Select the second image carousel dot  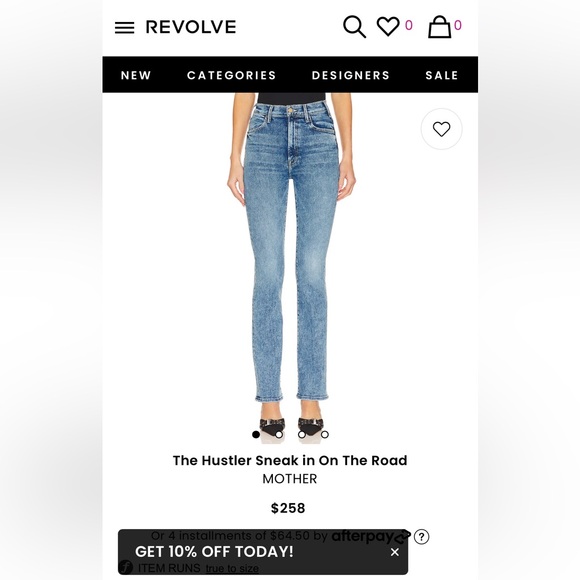point(279,434)
